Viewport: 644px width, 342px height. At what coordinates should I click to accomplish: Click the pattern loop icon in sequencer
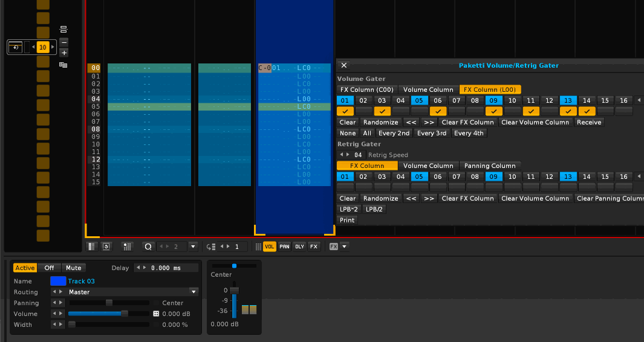[x=15, y=47]
